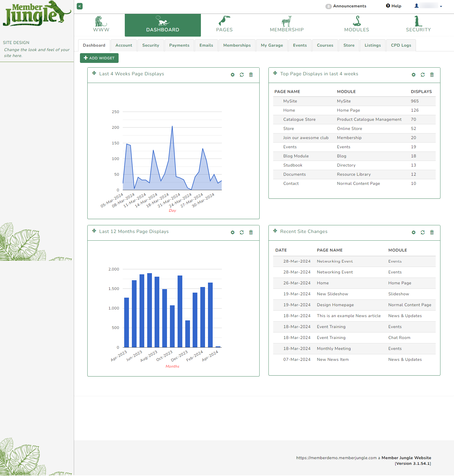This screenshot has width=454, height=476.
Task: Click the move handle on Recent Site Changes
Action: click(275, 231)
